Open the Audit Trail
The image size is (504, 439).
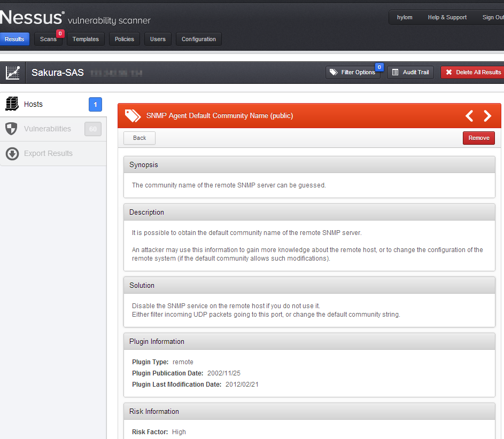point(410,72)
